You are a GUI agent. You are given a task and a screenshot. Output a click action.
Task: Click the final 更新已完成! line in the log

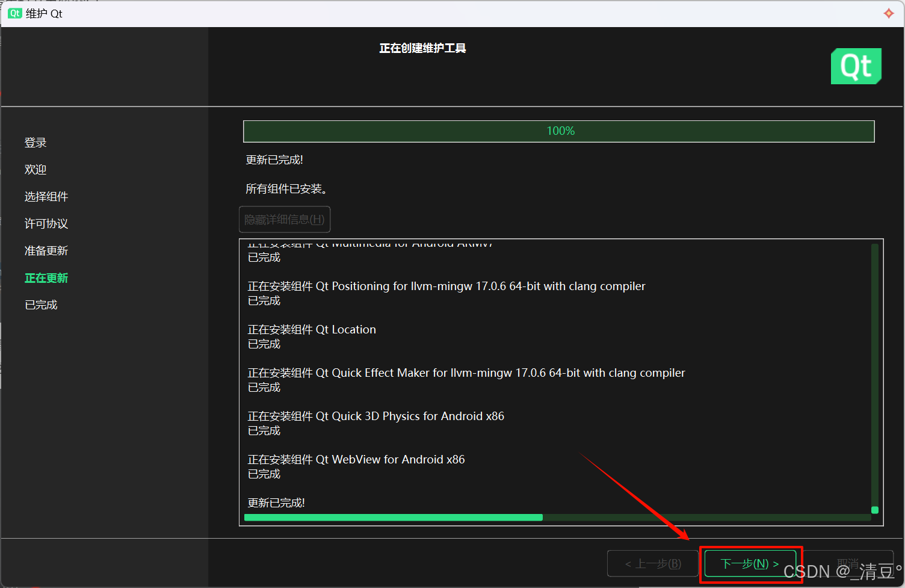tap(276, 503)
